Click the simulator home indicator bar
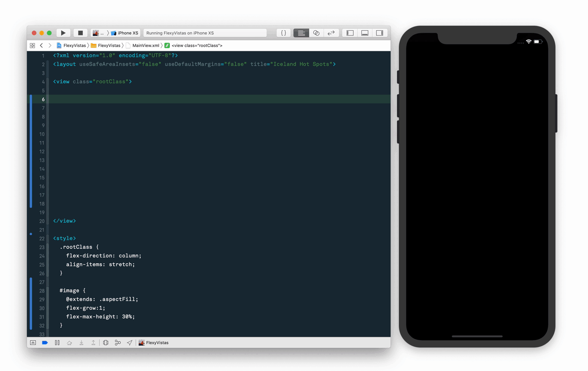Image resolution: width=588 pixels, height=371 pixels. 477,336
